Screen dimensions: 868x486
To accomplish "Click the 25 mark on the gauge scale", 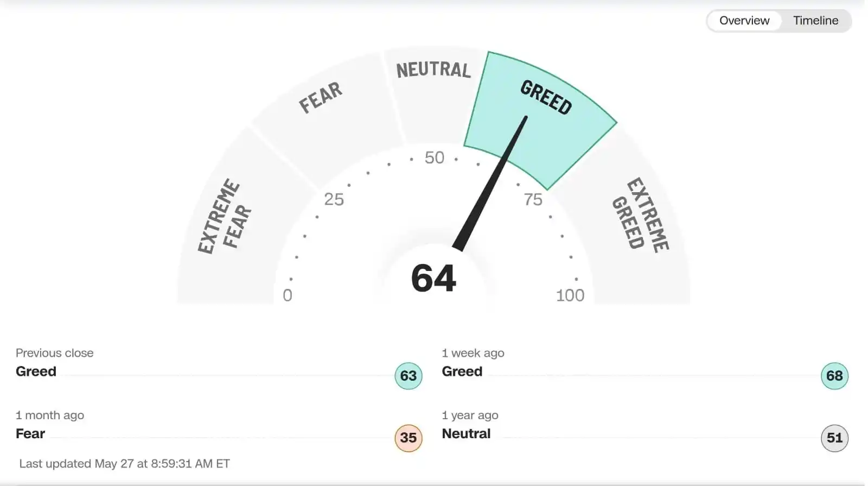I will [334, 199].
